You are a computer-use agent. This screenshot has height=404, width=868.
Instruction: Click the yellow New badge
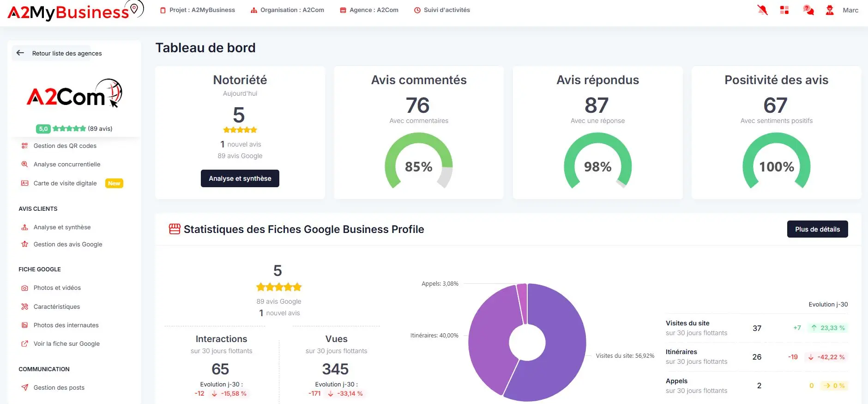point(114,184)
